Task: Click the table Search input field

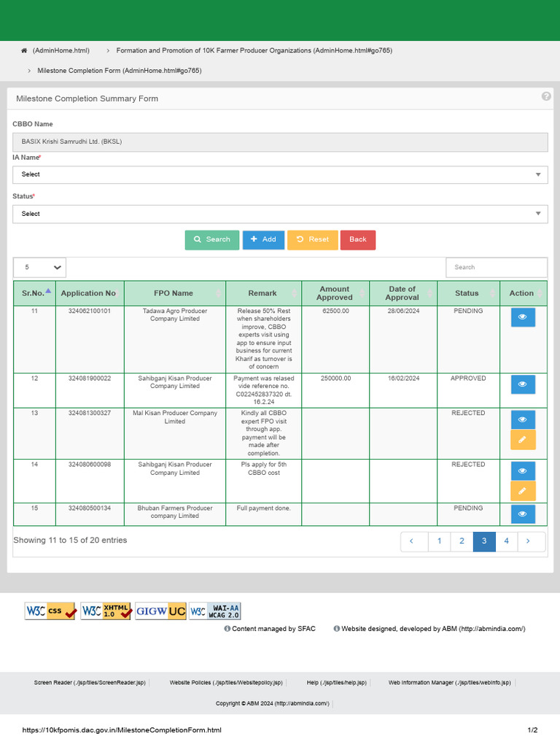Action: 496,267
